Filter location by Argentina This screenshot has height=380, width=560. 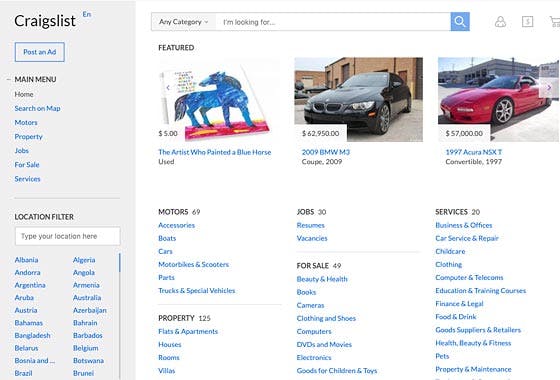pyautogui.click(x=30, y=285)
